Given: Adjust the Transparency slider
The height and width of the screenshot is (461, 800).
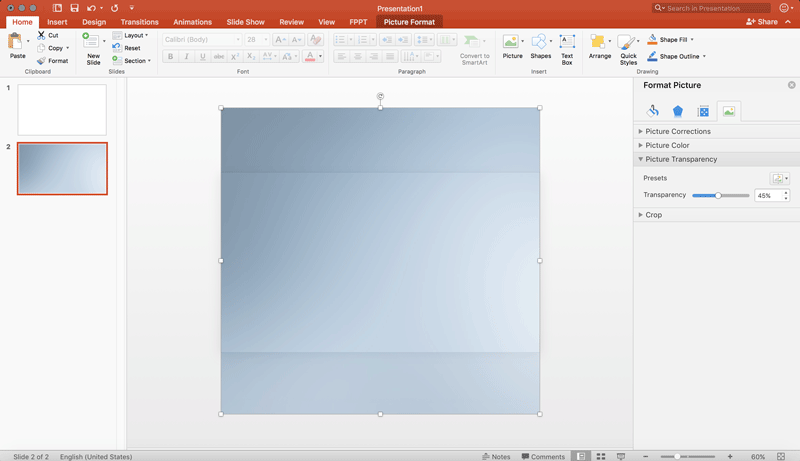Looking at the screenshot, I should pos(718,196).
